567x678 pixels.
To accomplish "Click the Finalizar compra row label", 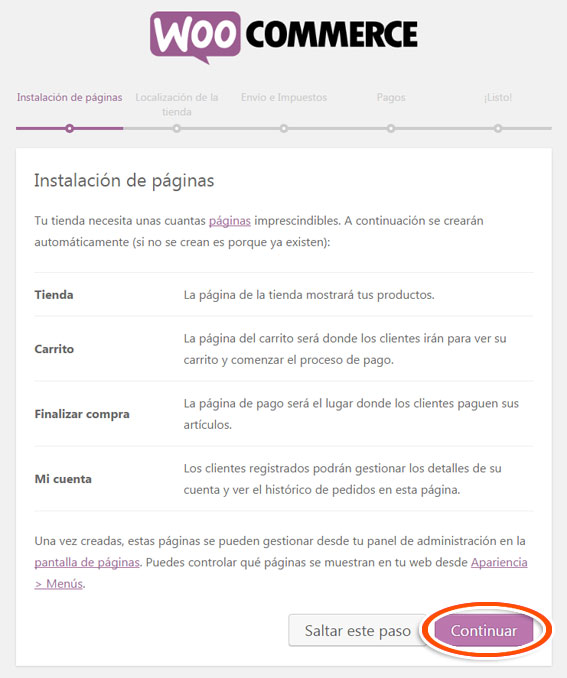I will coord(82,414).
